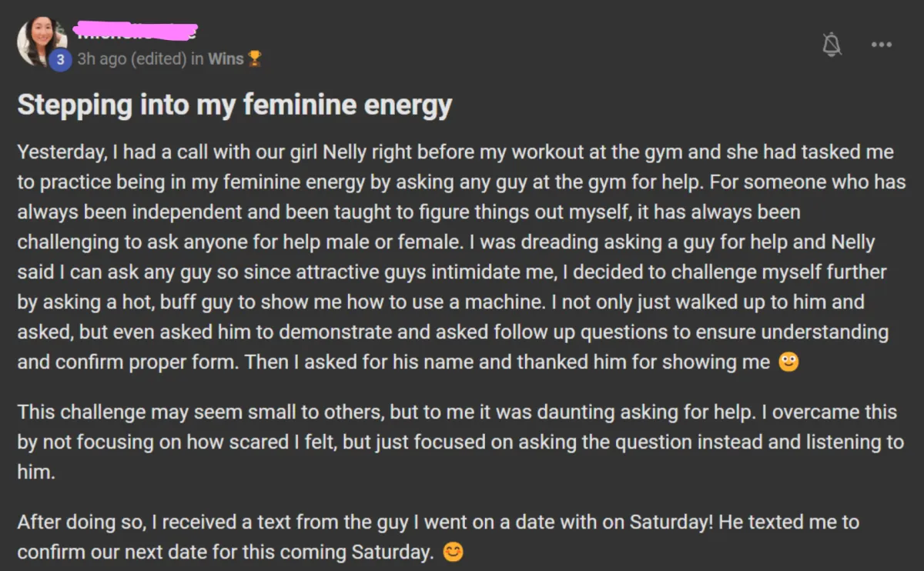Screen dimensions: 924x571
Task: Click the paragraph beginning "This challenge may seem"
Action: coord(460,442)
